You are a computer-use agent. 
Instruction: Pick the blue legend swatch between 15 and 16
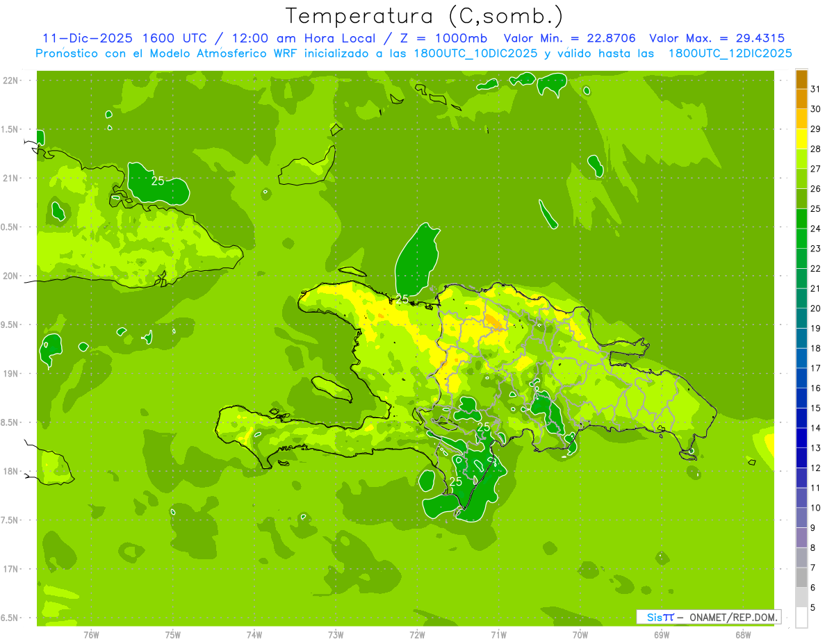coord(801,398)
